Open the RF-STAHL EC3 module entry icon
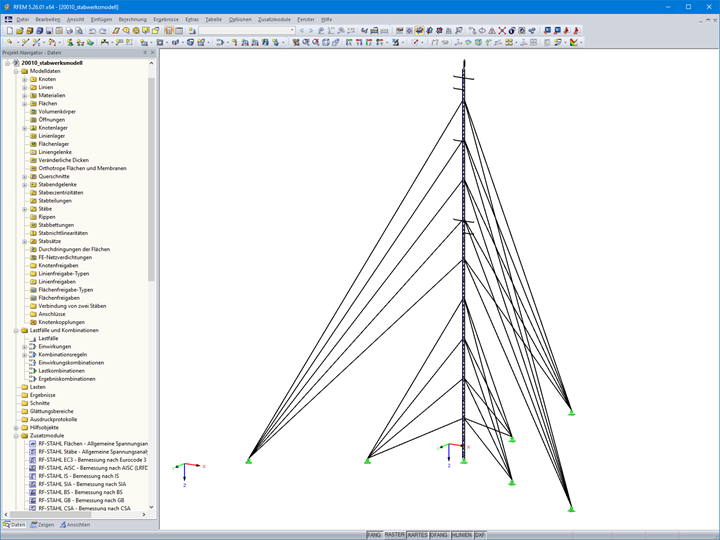The image size is (720, 540). click(33, 460)
